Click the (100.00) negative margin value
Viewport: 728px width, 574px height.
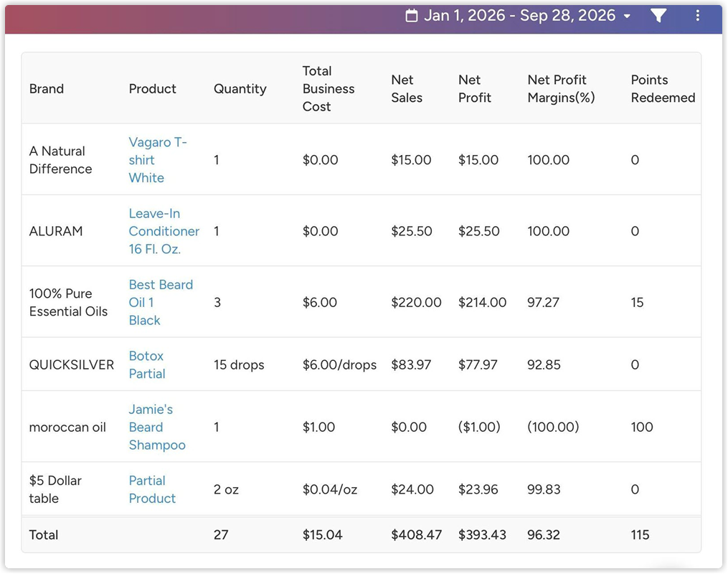click(x=553, y=427)
